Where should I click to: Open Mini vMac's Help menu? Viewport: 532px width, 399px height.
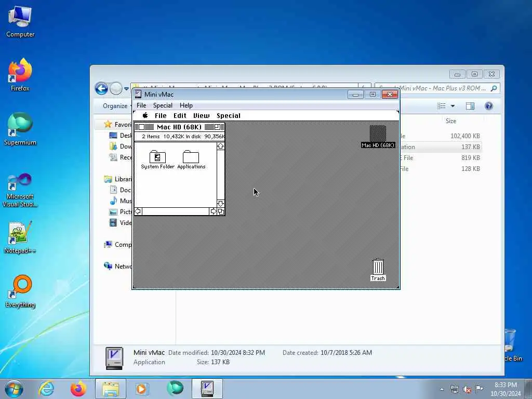186,105
